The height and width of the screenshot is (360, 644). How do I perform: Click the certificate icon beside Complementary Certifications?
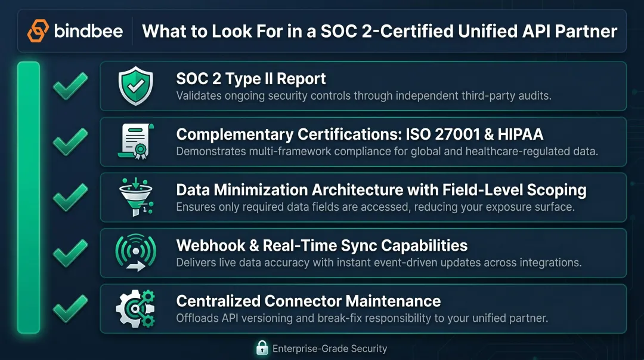pos(135,141)
